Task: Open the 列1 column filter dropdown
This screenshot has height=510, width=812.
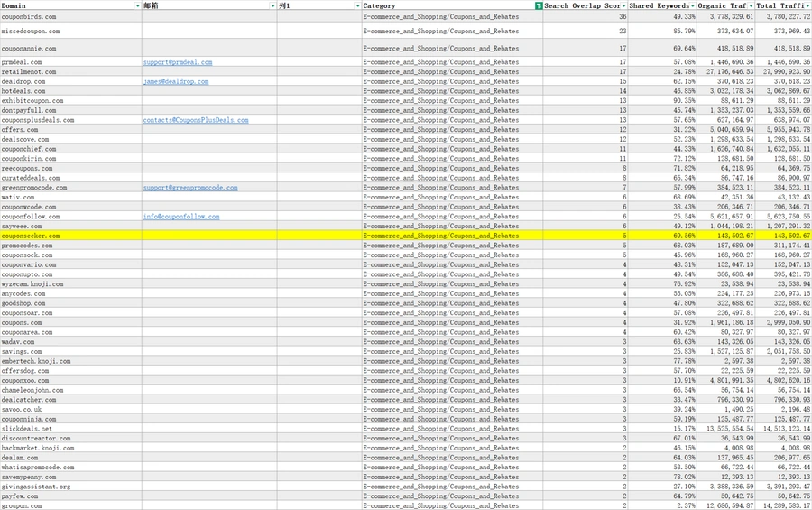Action: click(x=357, y=5)
